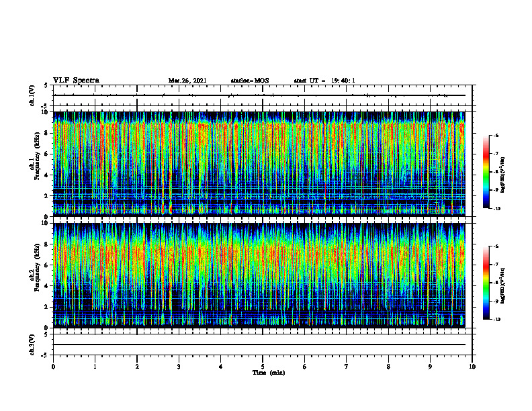The height and width of the screenshot is (411, 532).
Task: Click tick label "0" on the Time axis
Action: click(x=53, y=367)
